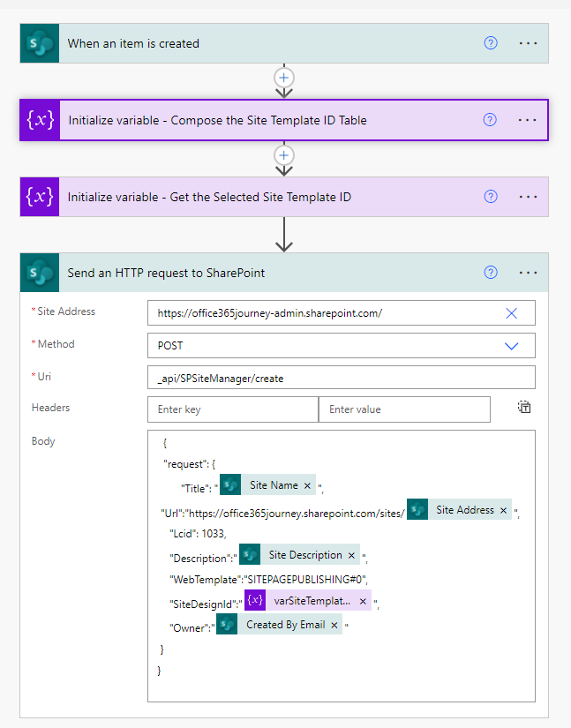Open ellipsis menu for 'Get the Selected Site Template ID'
The image size is (571, 728).
529,197
